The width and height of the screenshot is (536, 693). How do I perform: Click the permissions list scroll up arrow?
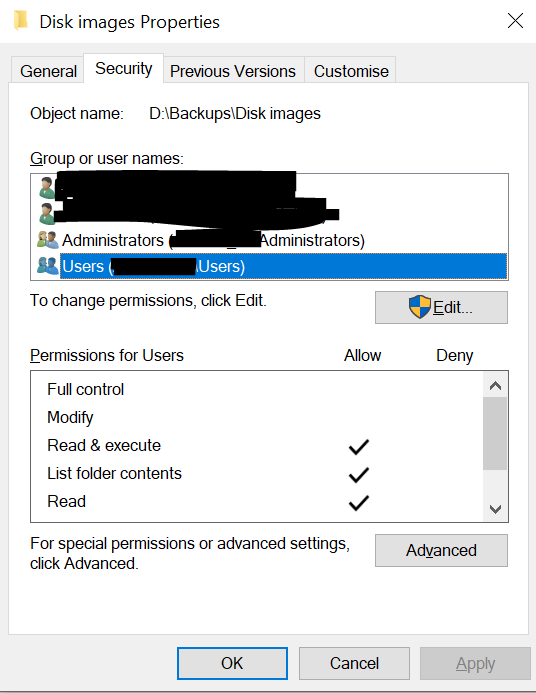pyautogui.click(x=495, y=386)
